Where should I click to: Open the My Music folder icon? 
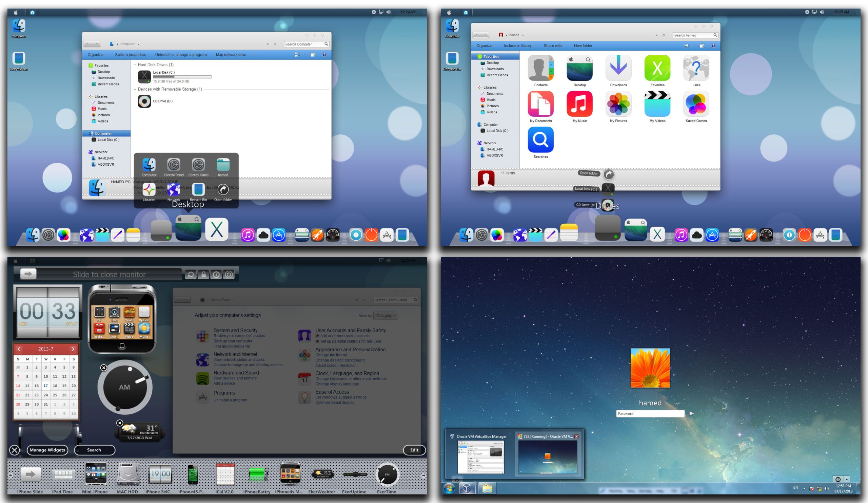pos(579,104)
